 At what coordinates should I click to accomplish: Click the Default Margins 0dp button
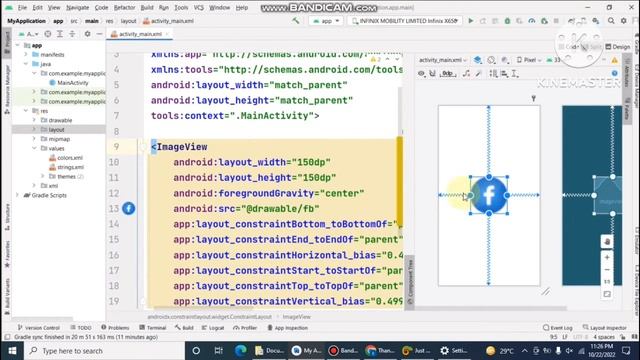coord(448,74)
